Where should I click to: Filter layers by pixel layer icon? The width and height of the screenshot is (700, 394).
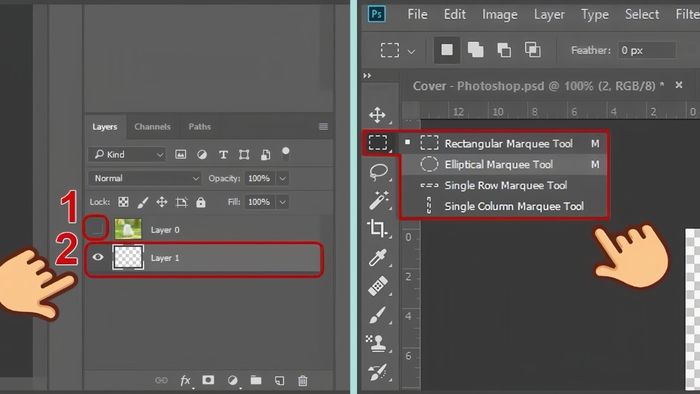[x=180, y=154]
